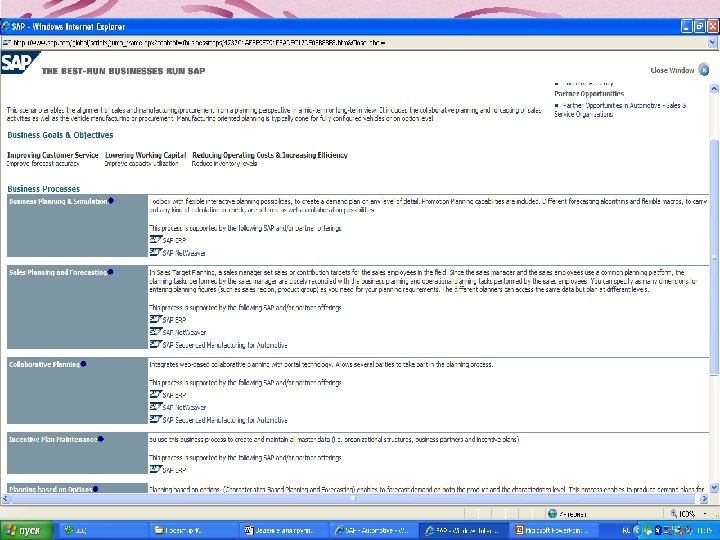
Task: Open SAP NetWeaver link under Sales Planning and Forecasting
Action: pos(184,332)
